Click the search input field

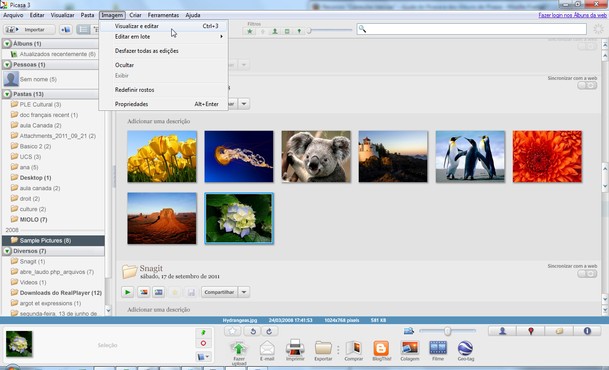coord(471,29)
